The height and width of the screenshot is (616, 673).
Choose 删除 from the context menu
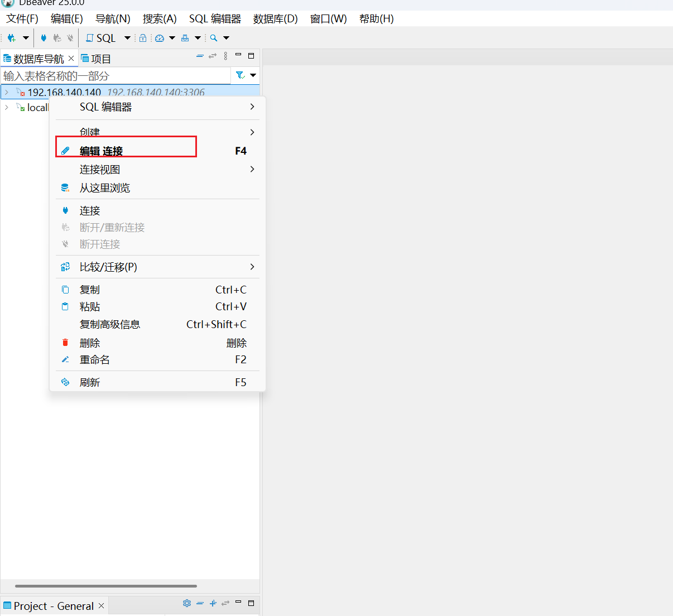(x=157, y=343)
